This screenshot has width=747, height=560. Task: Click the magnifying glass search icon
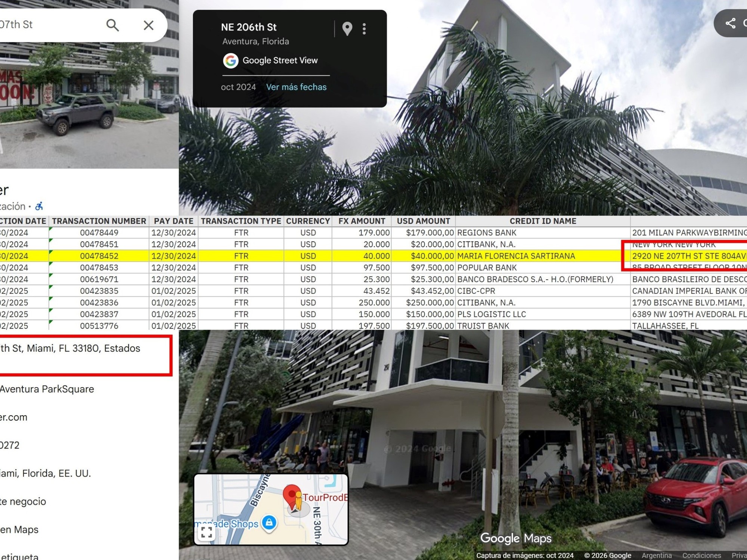tap(112, 25)
